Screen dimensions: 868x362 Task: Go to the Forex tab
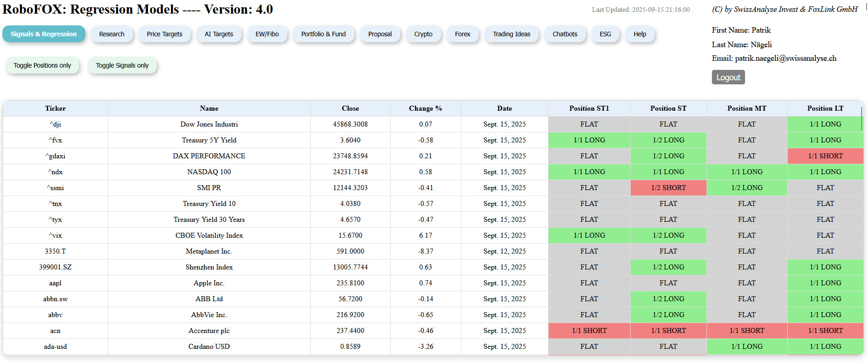click(x=463, y=34)
